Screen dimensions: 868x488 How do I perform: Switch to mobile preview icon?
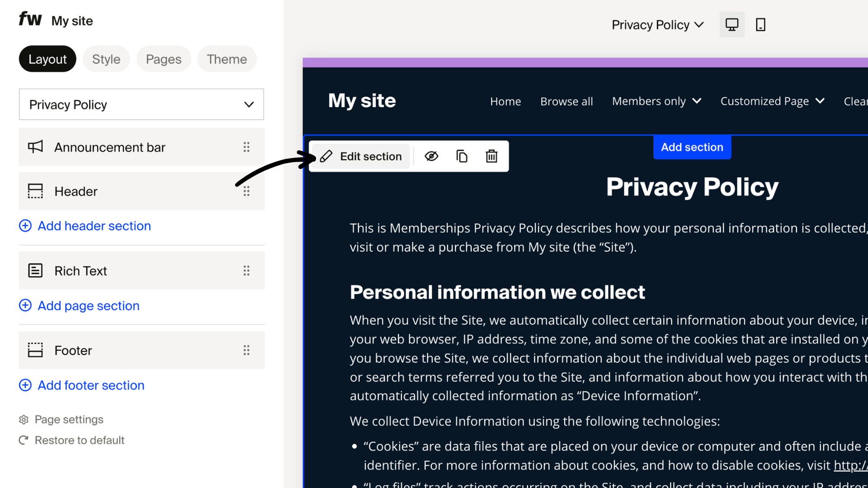tap(760, 24)
